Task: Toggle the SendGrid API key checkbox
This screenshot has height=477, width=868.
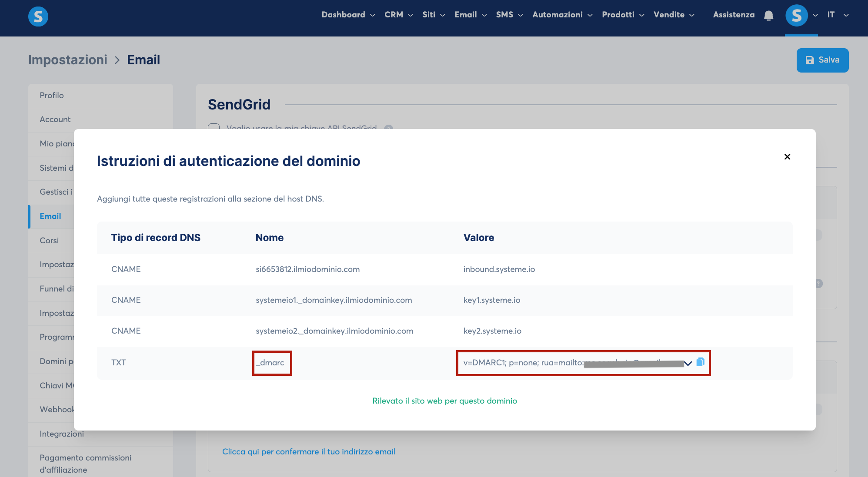Action: click(x=214, y=127)
